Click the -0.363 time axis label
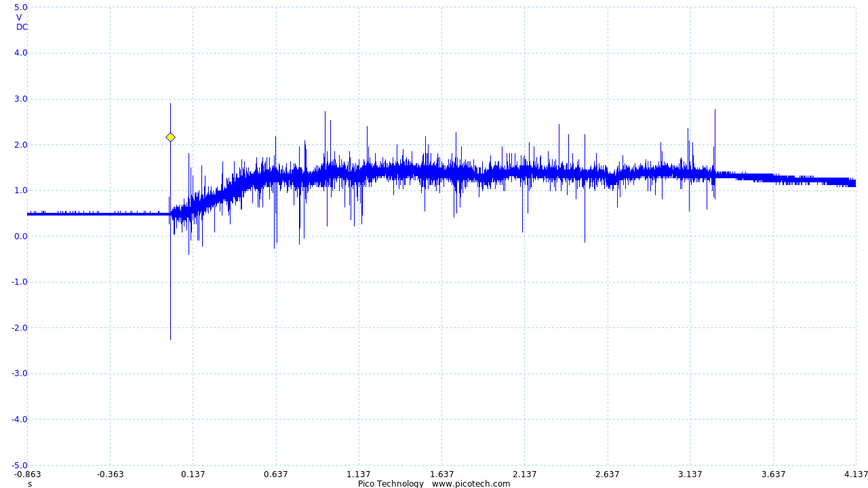Screen dimensions: 868x488 pyautogui.click(x=110, y=474)
